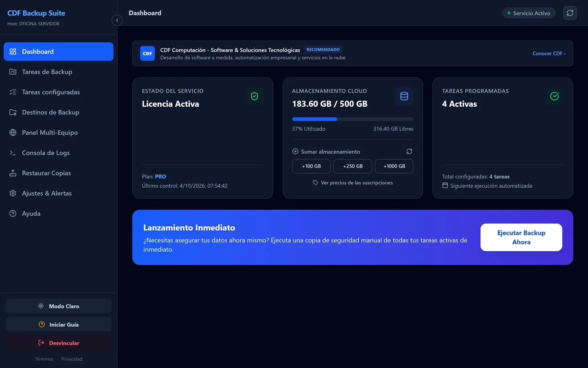The height and width of the screenshot is (368, 588).
Task: Click the cloud storage usage progress bar
Action: [x=353, y=119]
